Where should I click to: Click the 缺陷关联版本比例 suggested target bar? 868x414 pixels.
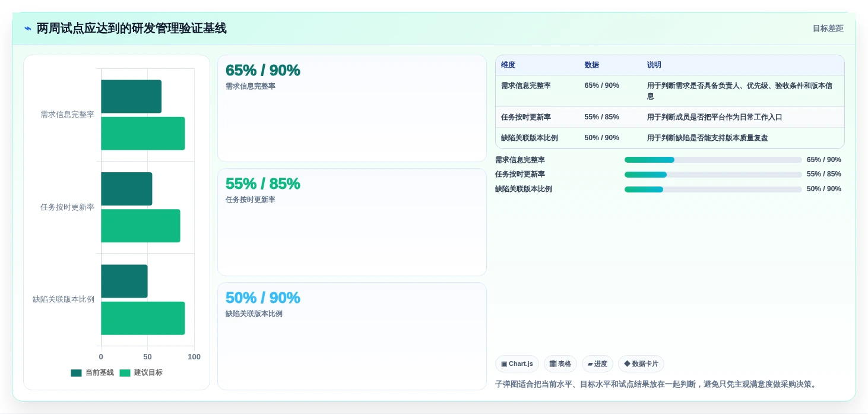[x=143, y=318]
